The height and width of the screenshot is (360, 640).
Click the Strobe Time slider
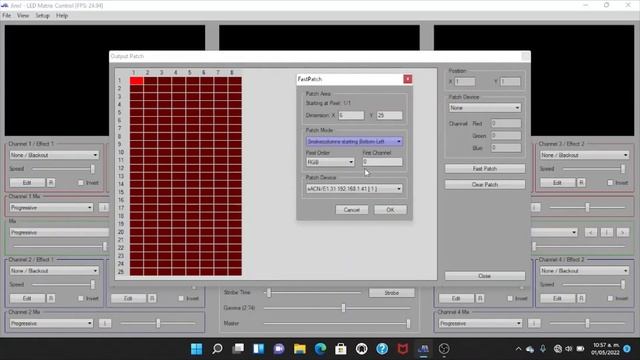pyautogui.click(x=313, y=292)
